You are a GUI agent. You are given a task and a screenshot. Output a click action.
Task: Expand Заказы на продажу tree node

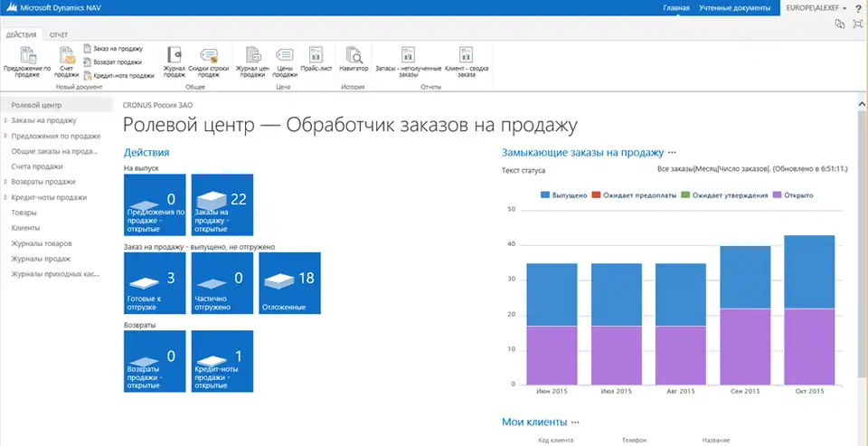(x=5, y=120)
